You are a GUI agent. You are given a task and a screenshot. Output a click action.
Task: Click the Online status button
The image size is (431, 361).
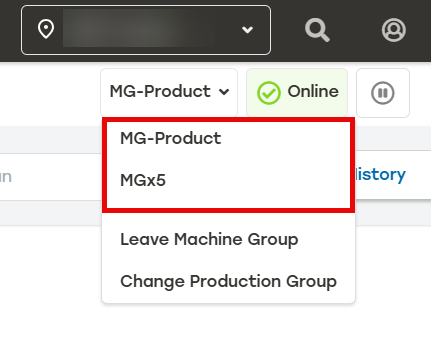297,92
